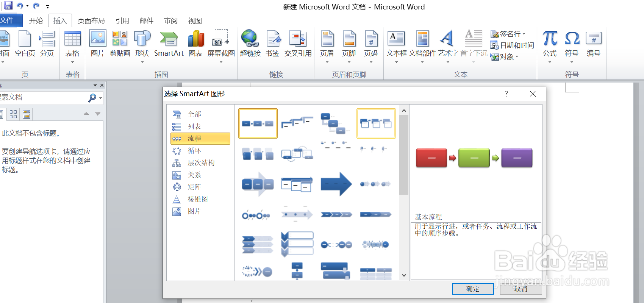644x303 pixels.
Task: Jump to next heading with down triangle
Action: (98, 114)
